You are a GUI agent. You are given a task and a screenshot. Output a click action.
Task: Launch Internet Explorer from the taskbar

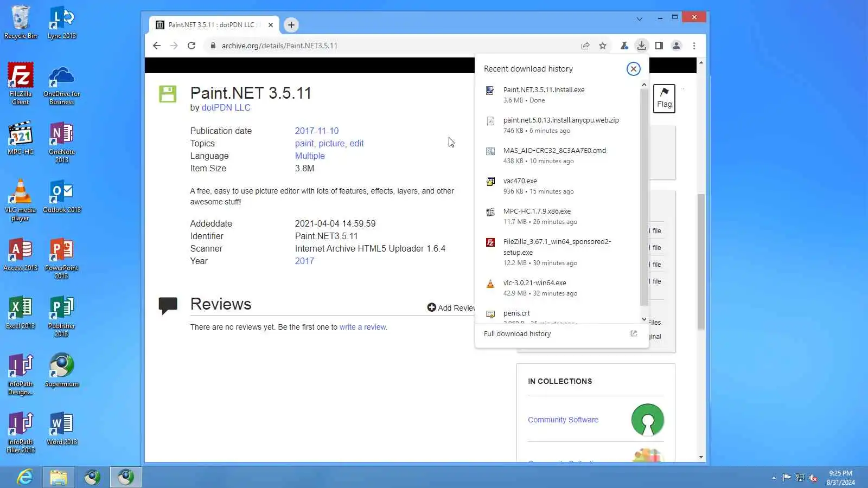coord(25,477)
